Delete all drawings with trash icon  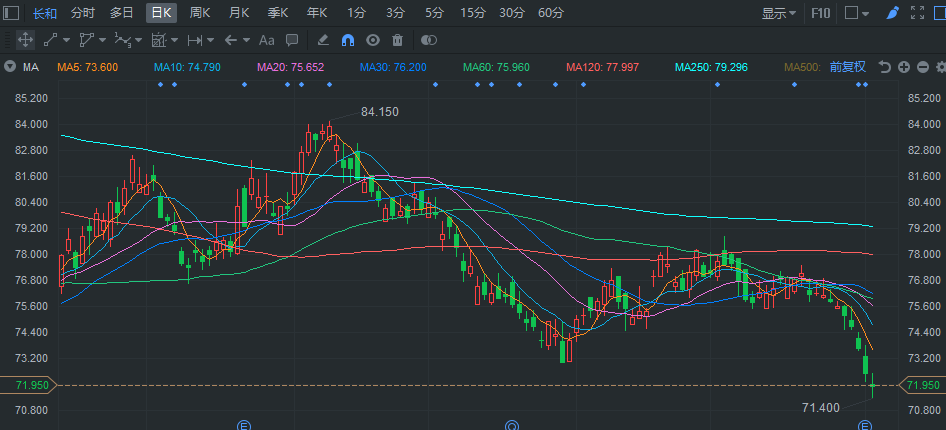tap(397, 40)
